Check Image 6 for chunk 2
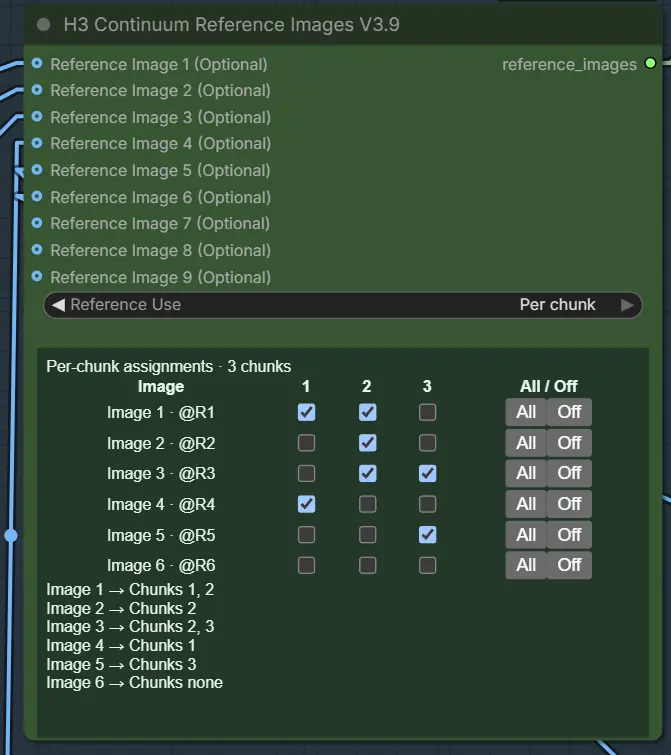The image size is (671, 755). [x=368, y=565]
